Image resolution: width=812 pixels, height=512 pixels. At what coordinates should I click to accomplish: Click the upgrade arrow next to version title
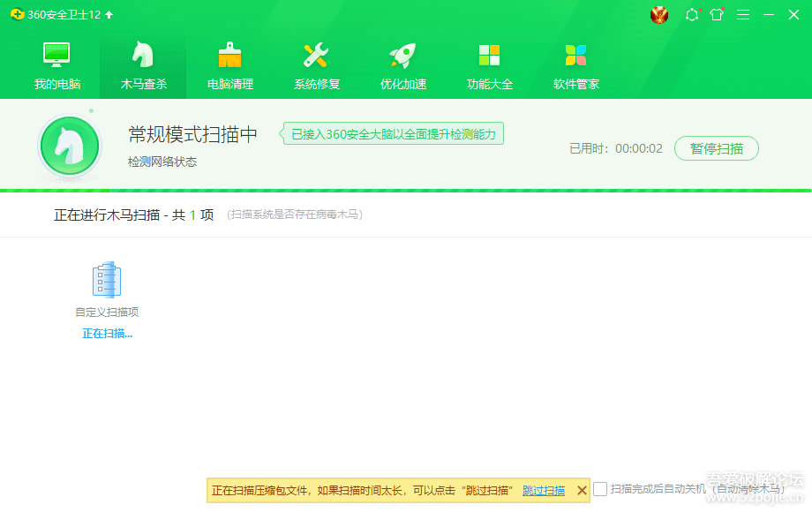[109, 14]
